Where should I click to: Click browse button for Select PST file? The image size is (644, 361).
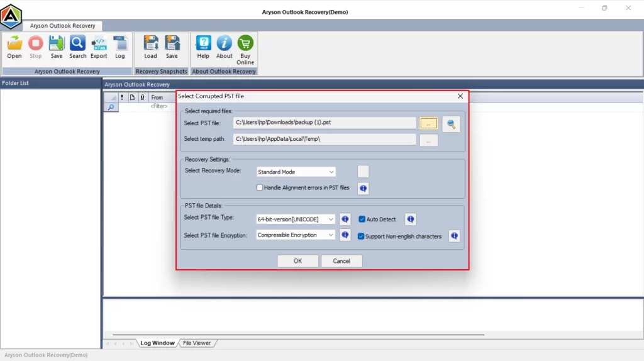tap(428, 124)
